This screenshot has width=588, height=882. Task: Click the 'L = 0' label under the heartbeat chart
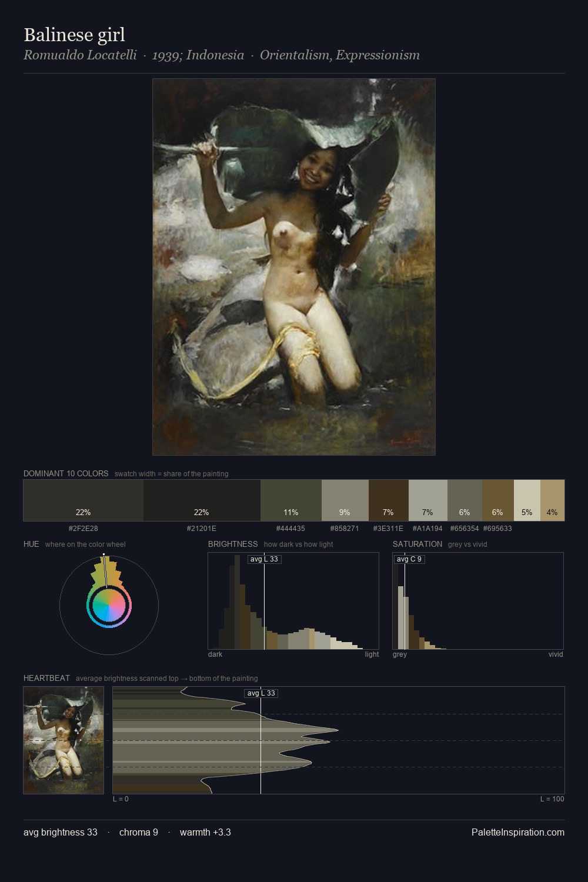click(121, 799)
